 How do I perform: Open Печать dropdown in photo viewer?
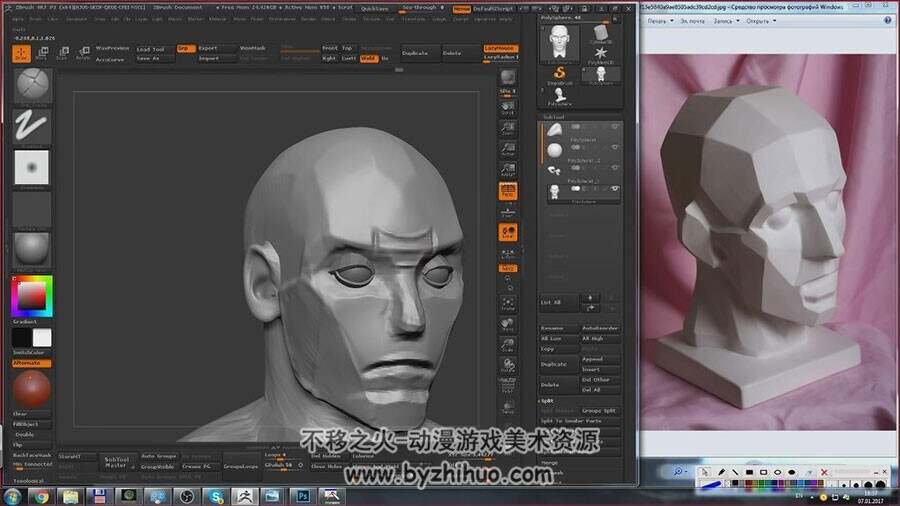[660, 21]
